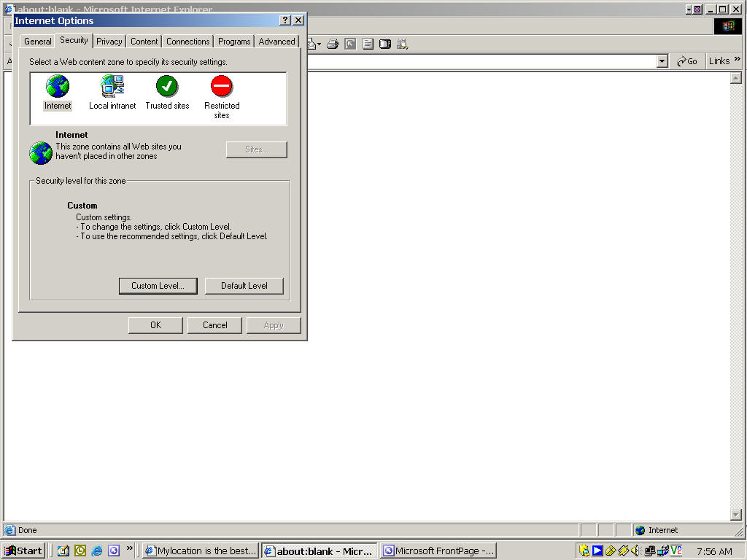The image size is (747, 560).
Task: Click the Windows logo throbber icon
Action: click(727, 26)
